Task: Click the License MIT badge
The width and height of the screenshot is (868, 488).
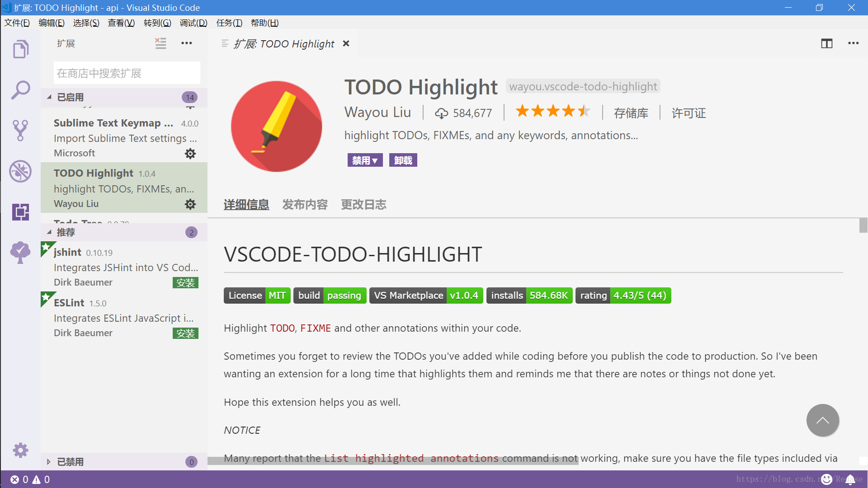Action: tap(257, 296)
